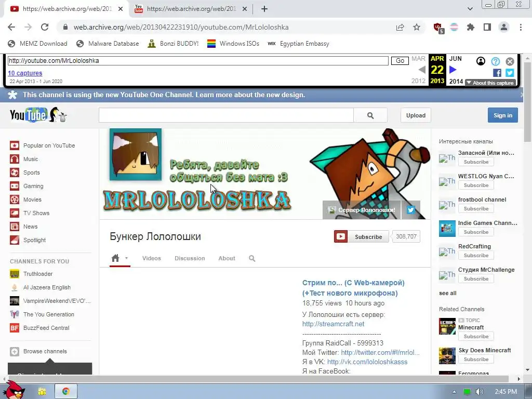Switch to the About tab
This screenshot has height=399, width=532.
coord(227,258)
